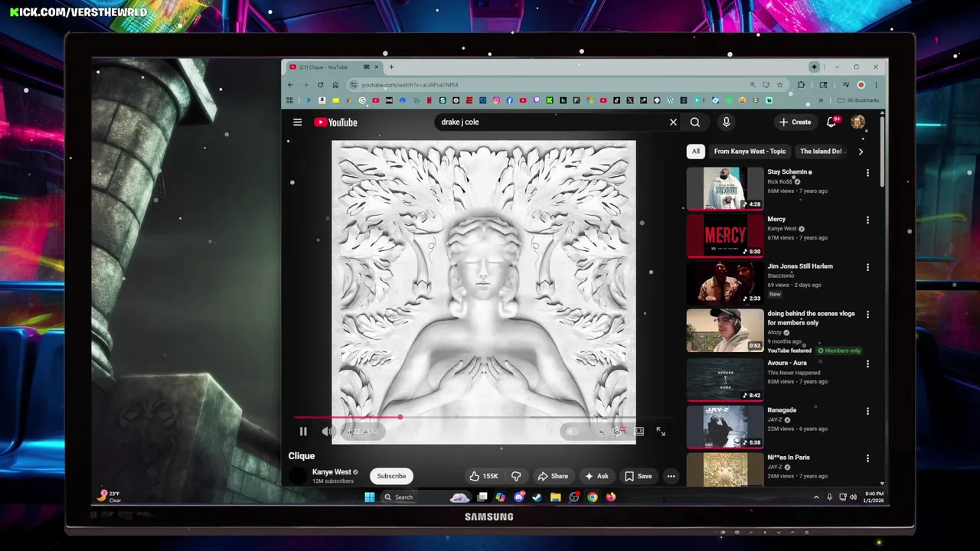Open the Kanye West channel name

coord(332,472)
